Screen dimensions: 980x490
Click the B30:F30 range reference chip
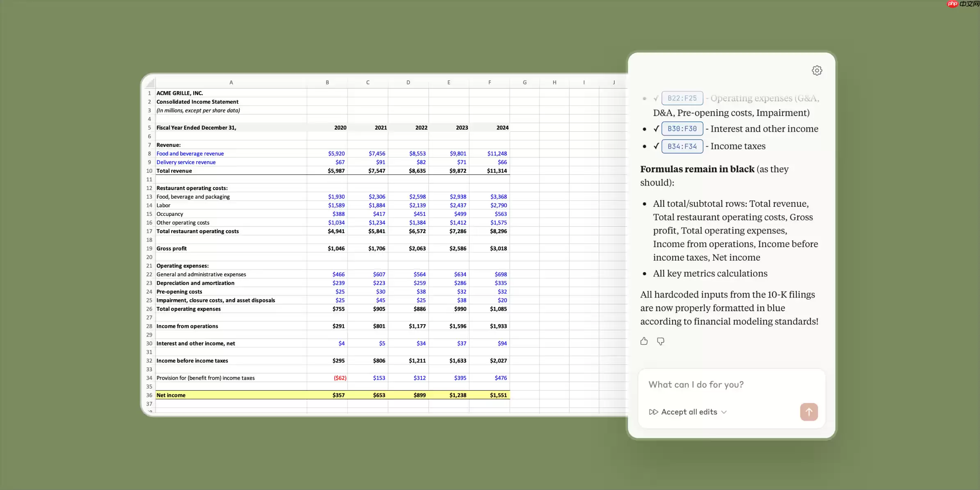click(682, 128)
